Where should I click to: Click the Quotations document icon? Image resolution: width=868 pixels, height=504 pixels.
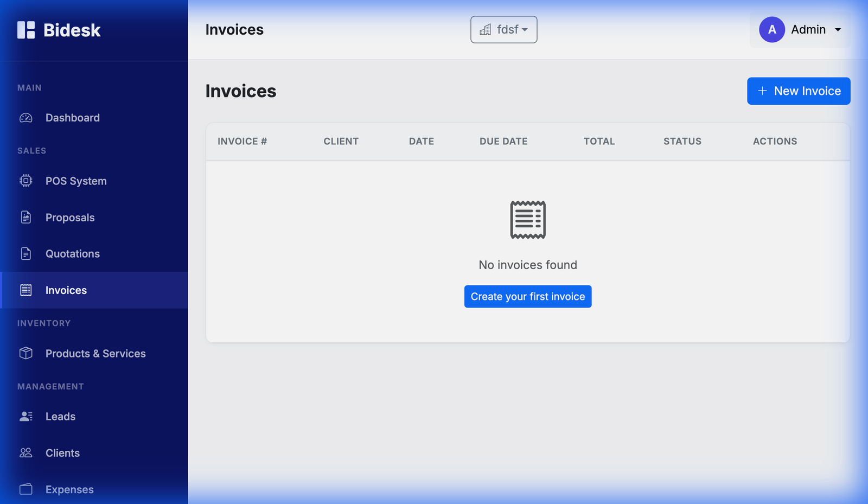point(25,253)
